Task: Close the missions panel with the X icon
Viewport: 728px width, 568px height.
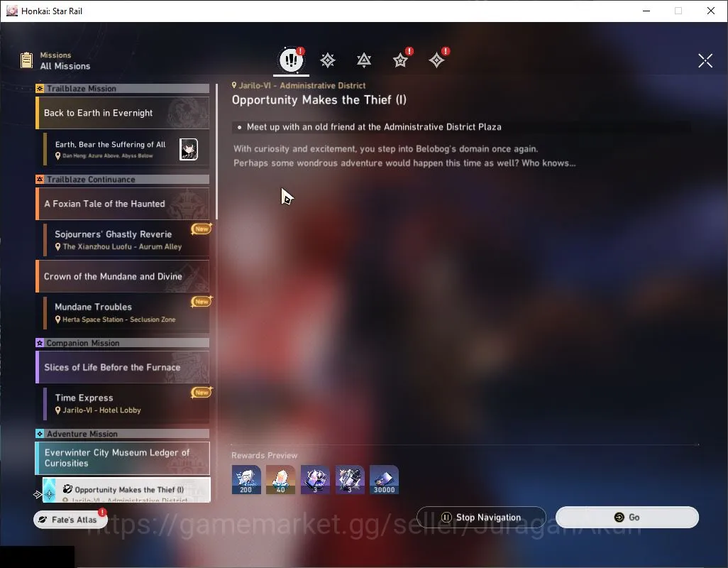Action: click(x=705, y=60)
